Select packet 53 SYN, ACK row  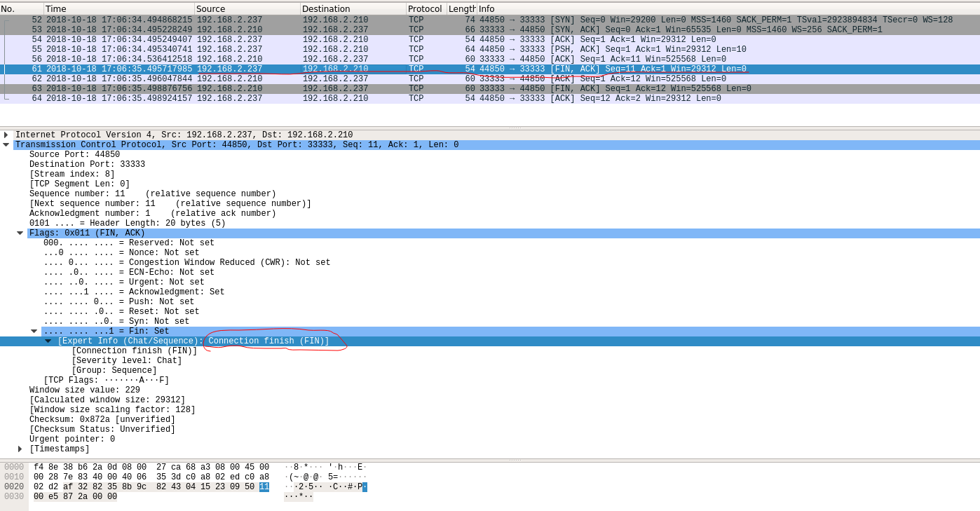[490, 30]
